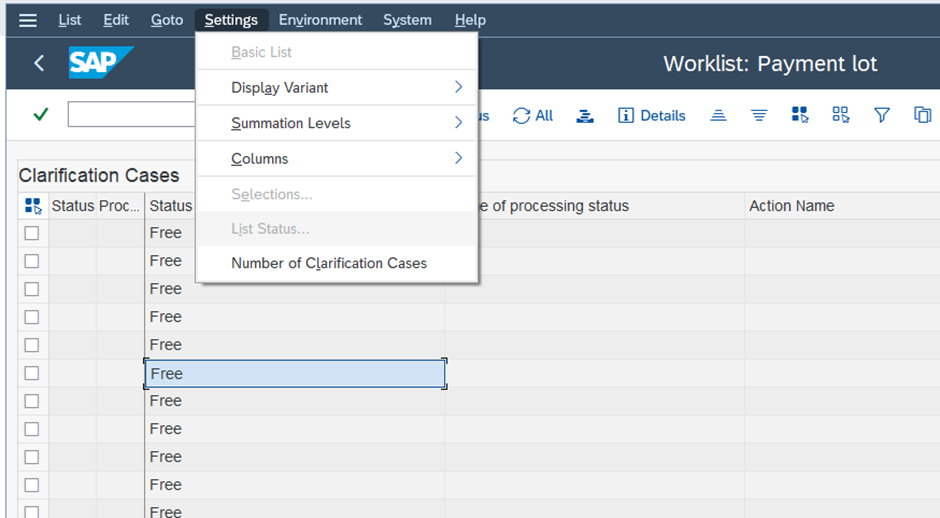Image resolution: width=940 pixels, height=518 pixels.
Task: Tick the checkbox in ninth Free row
Action: (x=32, y=457)
